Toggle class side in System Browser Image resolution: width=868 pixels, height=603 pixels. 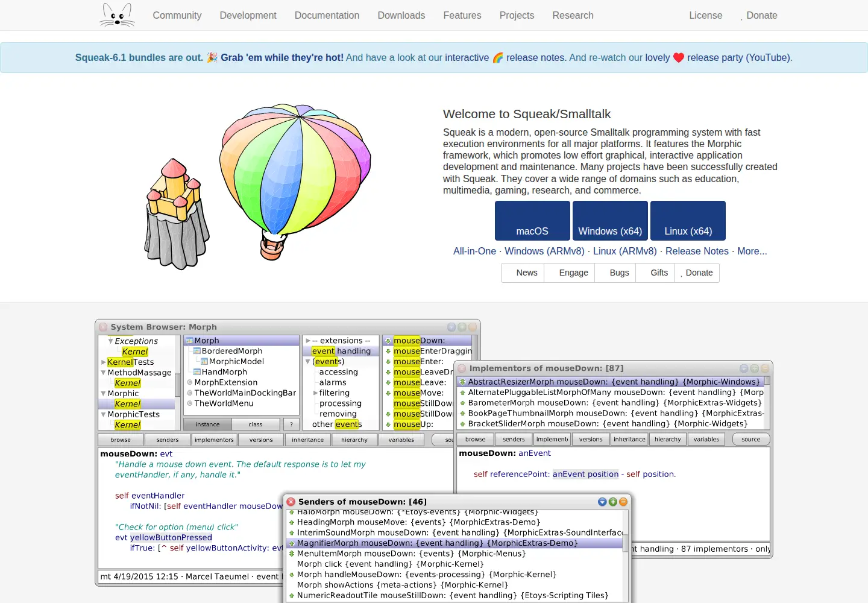(x=256, y=425)
